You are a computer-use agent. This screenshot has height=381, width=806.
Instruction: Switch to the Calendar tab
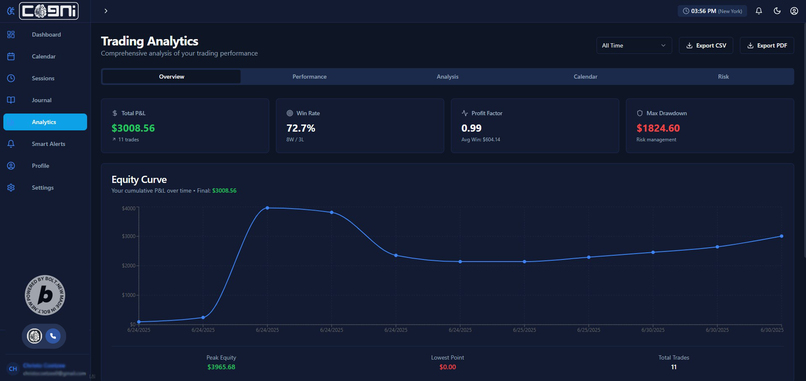[585, 77]
